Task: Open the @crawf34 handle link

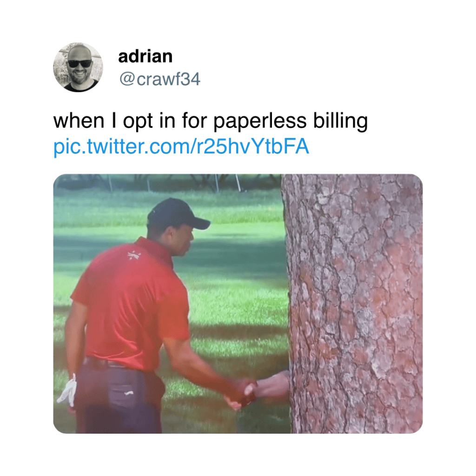Action: click(160, 79)
